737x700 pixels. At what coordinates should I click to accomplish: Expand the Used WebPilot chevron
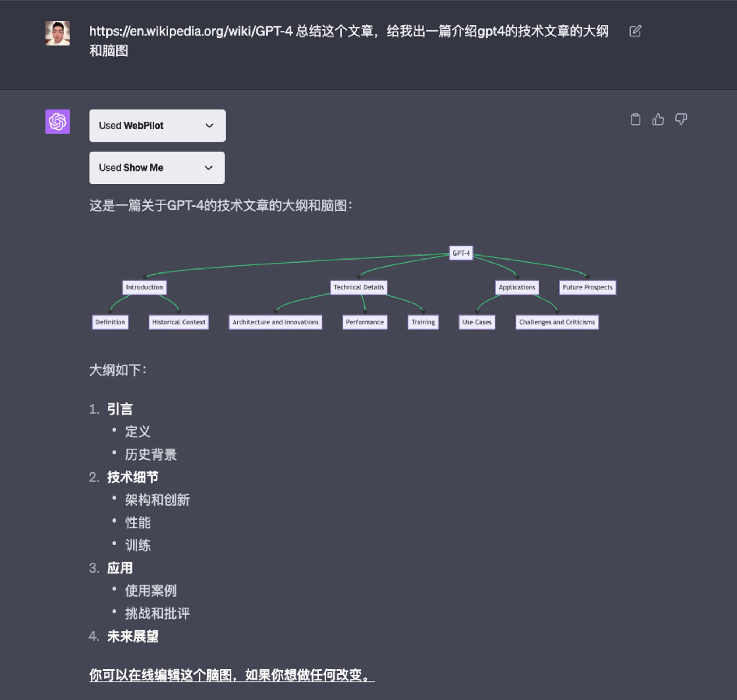pos(209,126)
